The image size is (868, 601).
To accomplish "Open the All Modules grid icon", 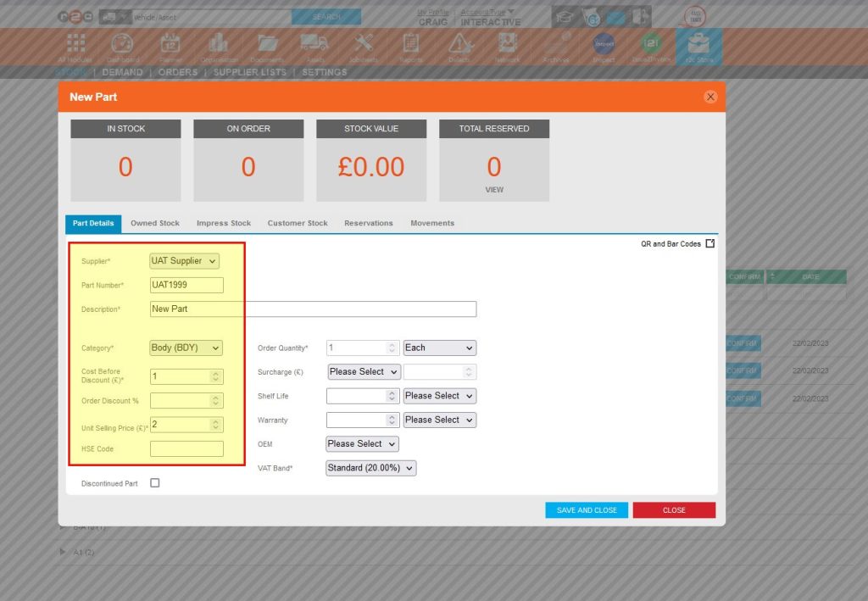I will coord(75,44).
